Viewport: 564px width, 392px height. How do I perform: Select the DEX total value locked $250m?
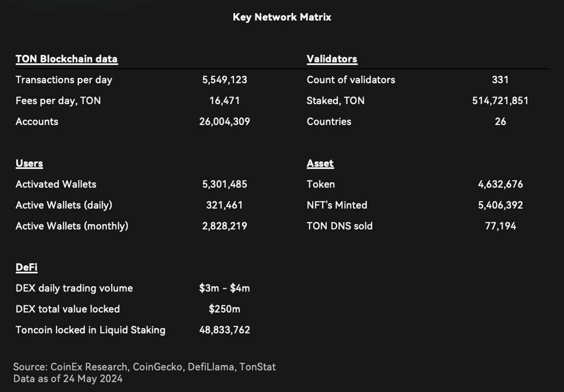(x=225, y=309)
